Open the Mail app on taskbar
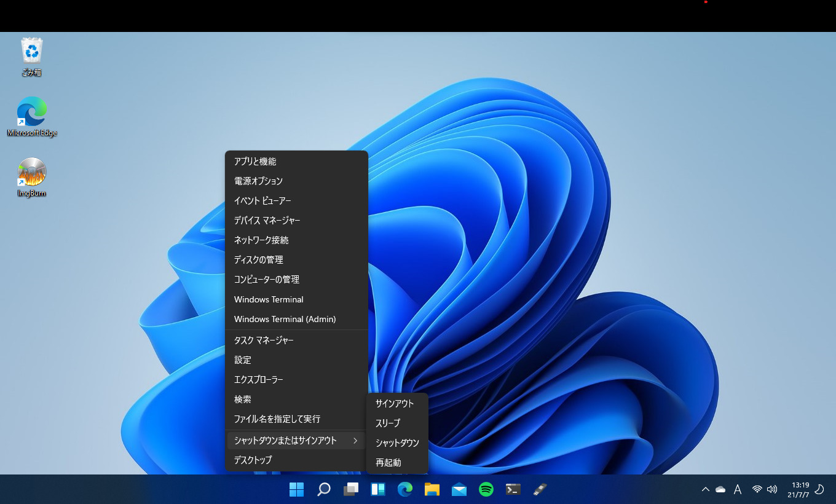The height and width of the screenshot is (504, 836). pos(459,489)
